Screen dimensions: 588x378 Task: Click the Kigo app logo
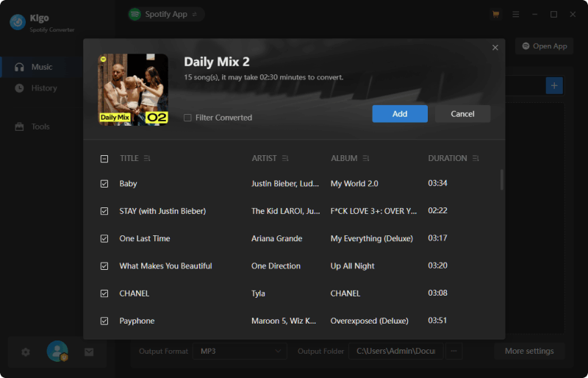(x=18, y=22)
